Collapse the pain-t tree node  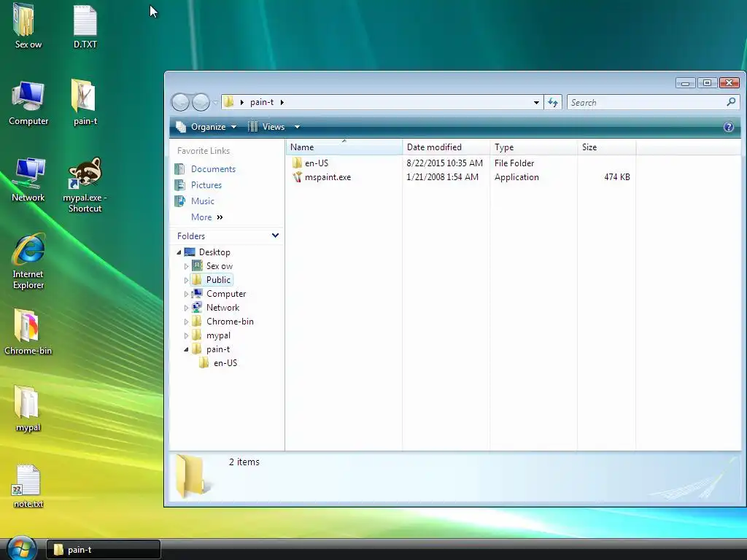pyautogui.click(x=186, y=349)
